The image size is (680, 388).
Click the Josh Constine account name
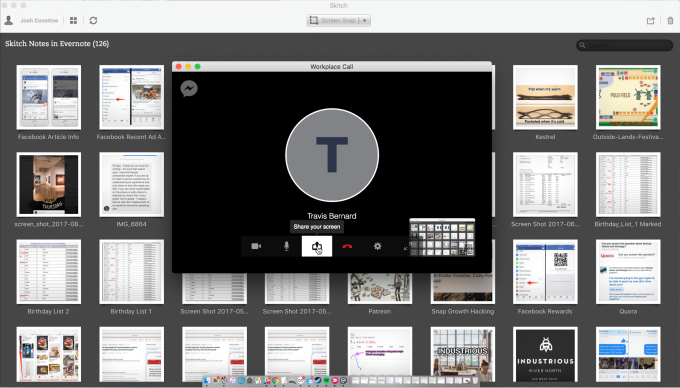pyautogui.click(x=39, y=20)
